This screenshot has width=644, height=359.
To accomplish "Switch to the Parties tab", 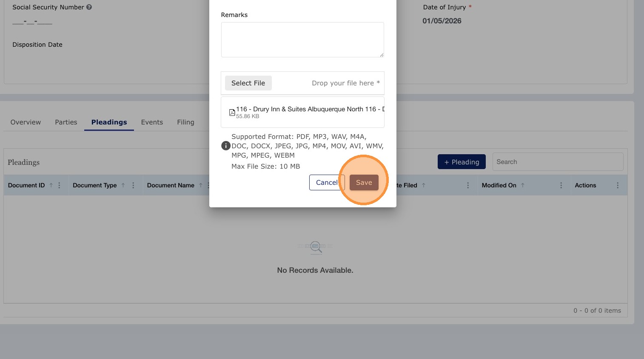I will [x=66, y=122].
